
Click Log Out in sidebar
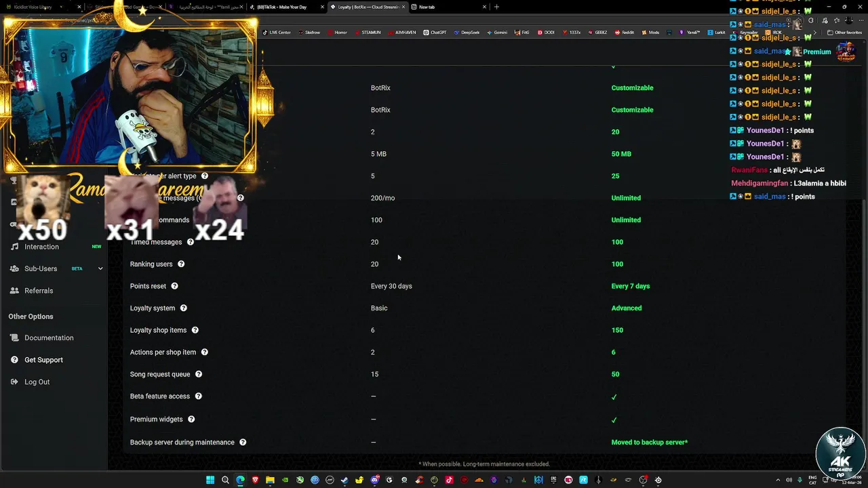point(37,382)
